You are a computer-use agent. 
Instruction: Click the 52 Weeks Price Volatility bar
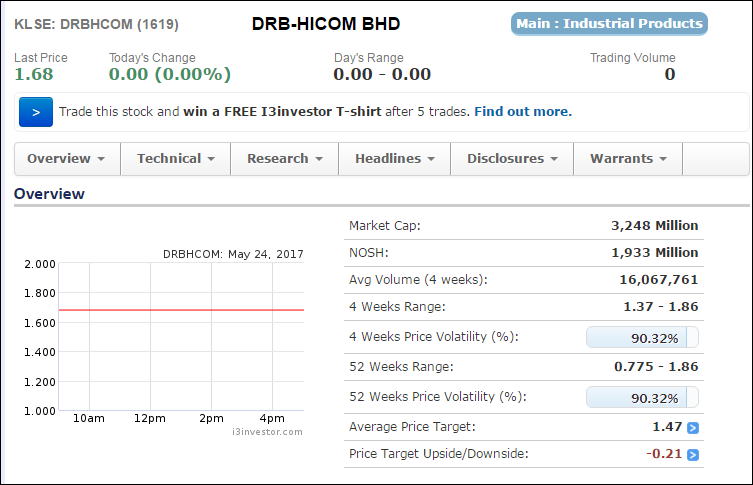point(642,397)
